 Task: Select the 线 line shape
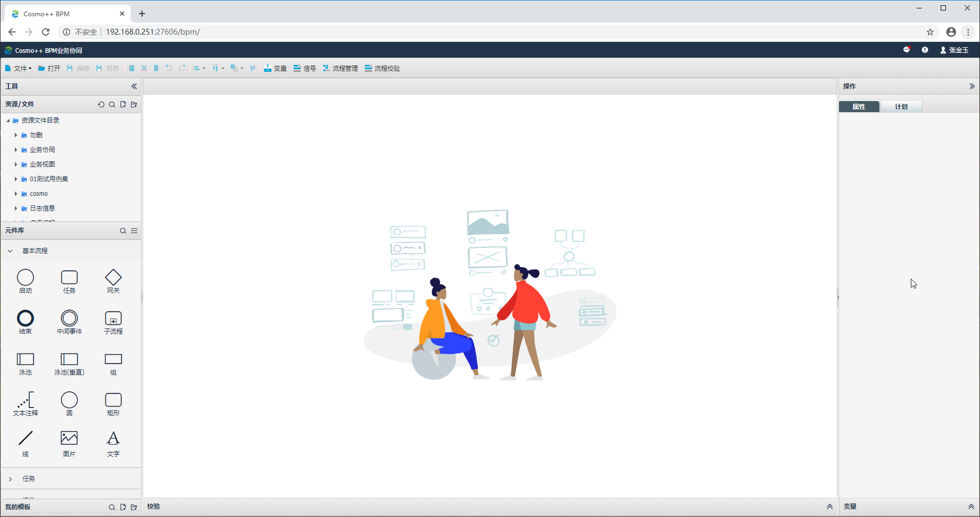[x=25, y=444]
